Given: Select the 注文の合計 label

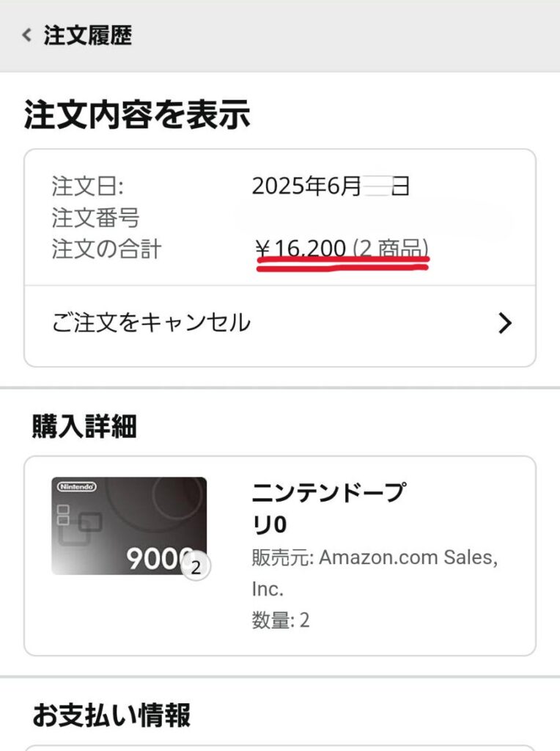Looking at the screenshot, I should click(106, 249).
